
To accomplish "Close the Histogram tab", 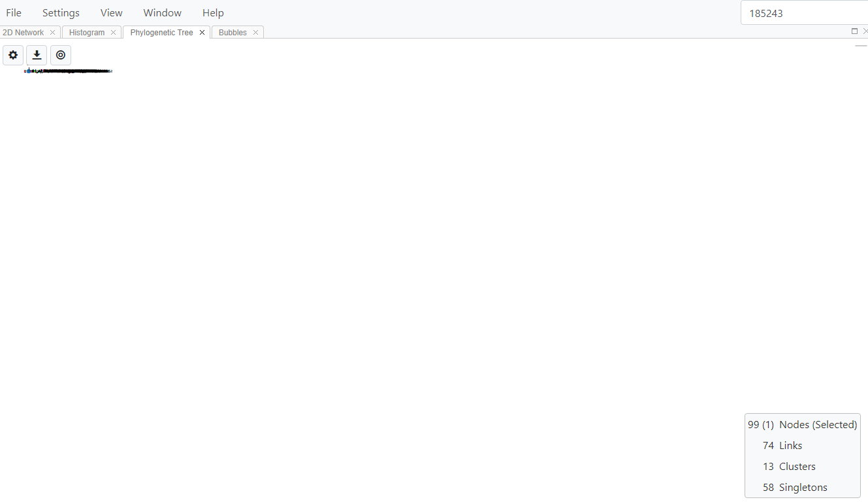I will [113, 32].
